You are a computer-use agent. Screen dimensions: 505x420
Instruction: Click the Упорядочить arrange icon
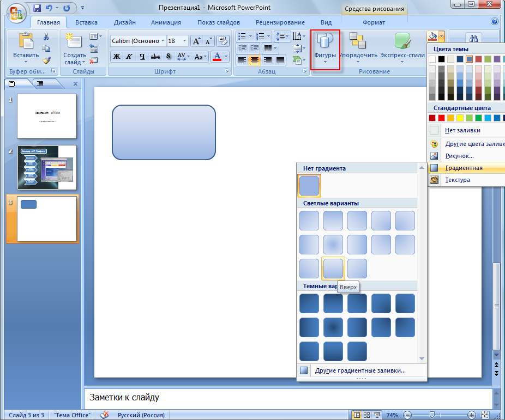(358, 41)
